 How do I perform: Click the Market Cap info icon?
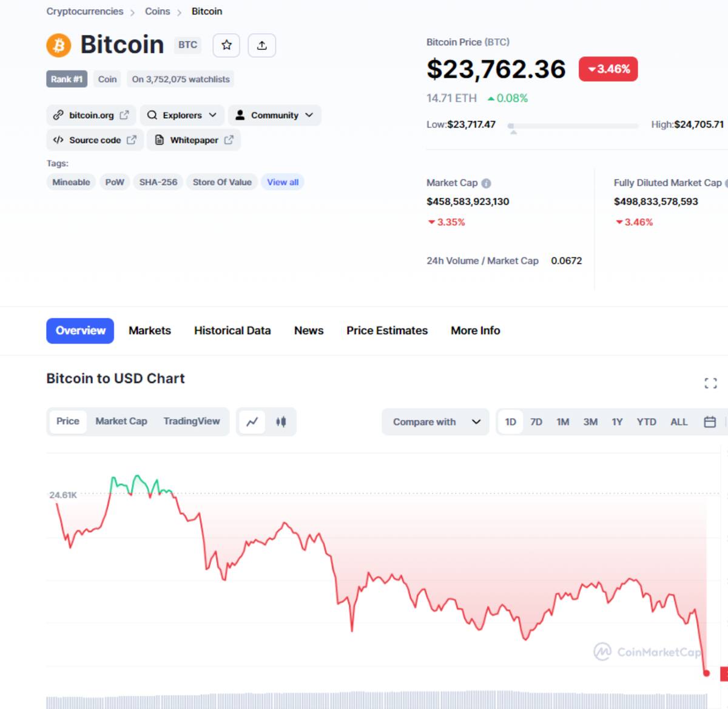point(486,183)
